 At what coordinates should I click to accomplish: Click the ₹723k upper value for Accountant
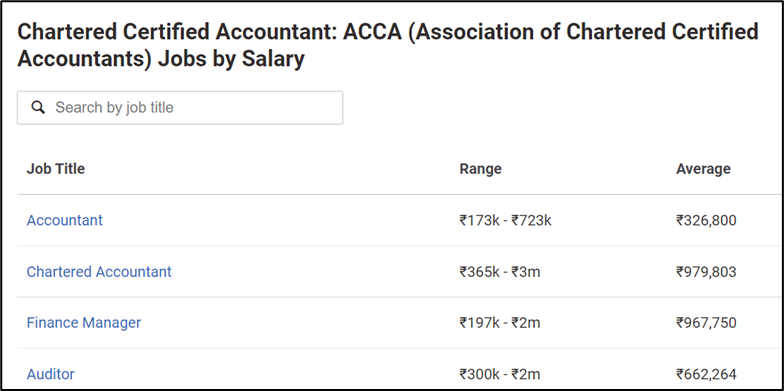coord(531,220)
